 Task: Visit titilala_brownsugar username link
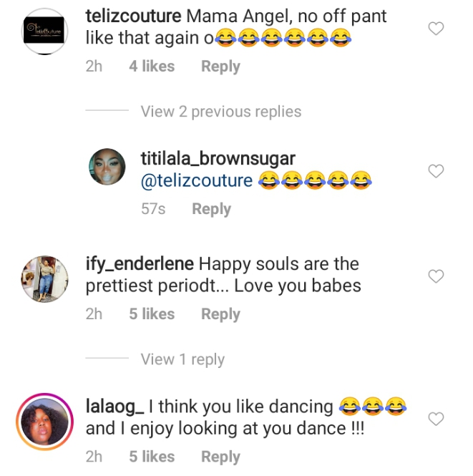click(218, 158)
